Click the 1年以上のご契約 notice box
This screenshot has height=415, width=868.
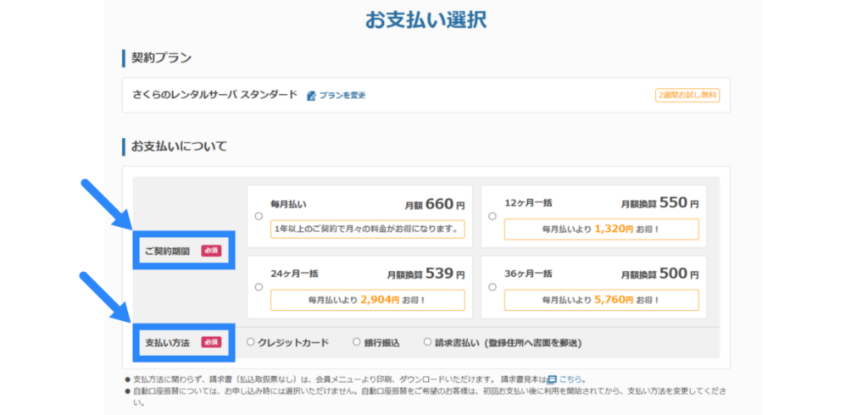pos(367,229)
